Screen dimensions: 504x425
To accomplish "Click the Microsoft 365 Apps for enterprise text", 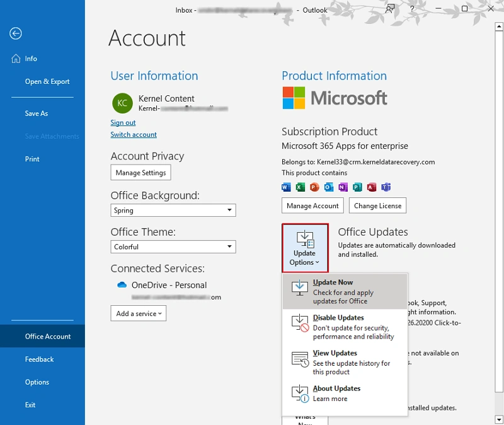I will (x=345, y=146).
